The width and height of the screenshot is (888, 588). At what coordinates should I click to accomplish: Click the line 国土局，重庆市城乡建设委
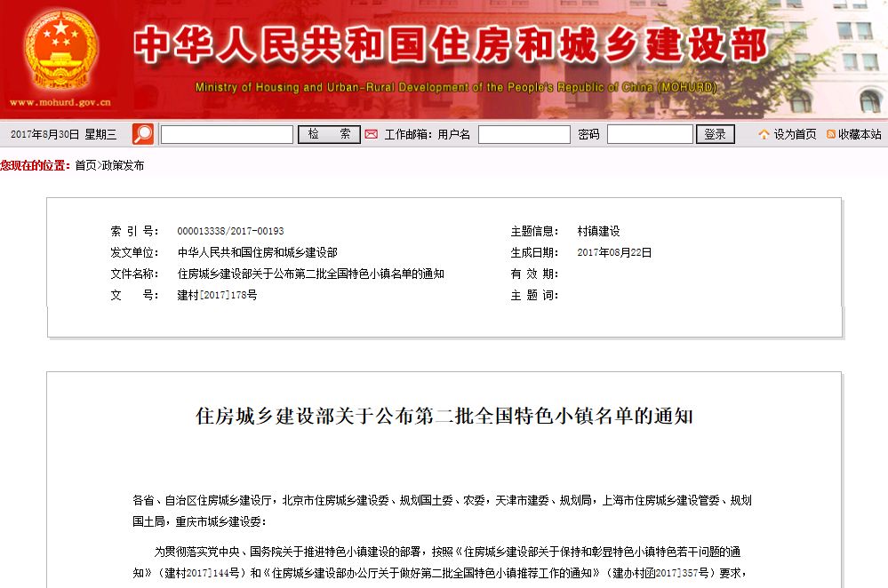tap(199, 521)
